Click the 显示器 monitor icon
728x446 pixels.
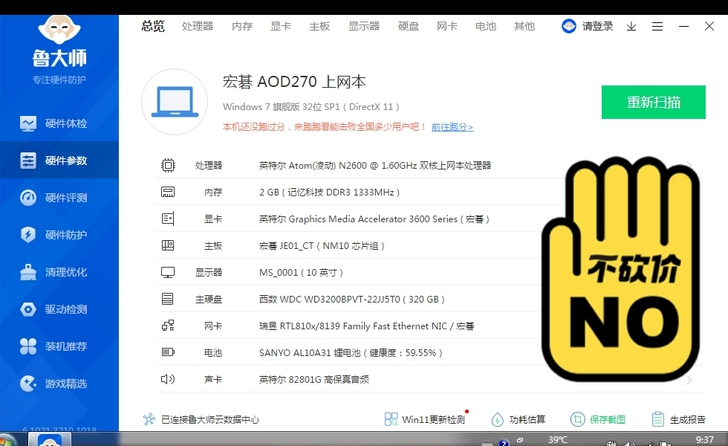click(168, 272)
